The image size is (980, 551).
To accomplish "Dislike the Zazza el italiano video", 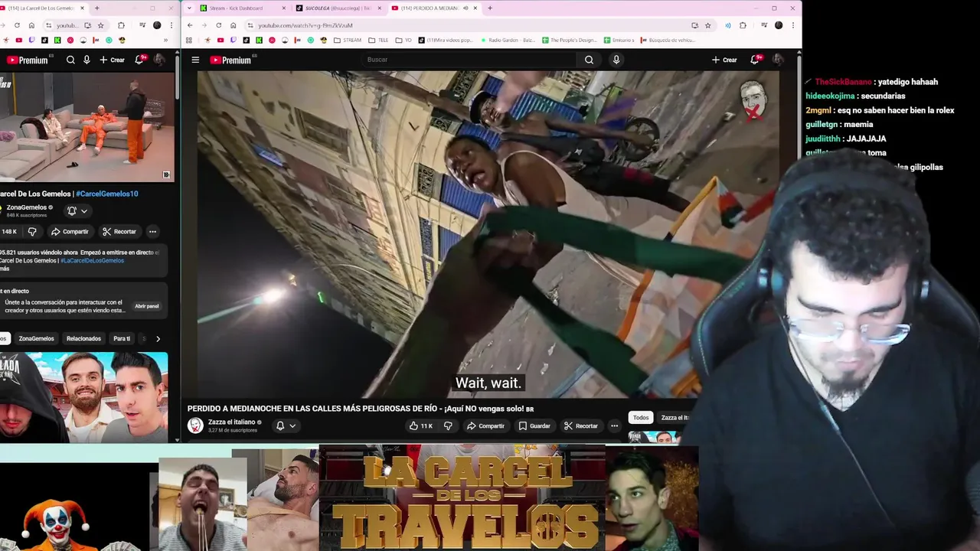I will point(448,425).
